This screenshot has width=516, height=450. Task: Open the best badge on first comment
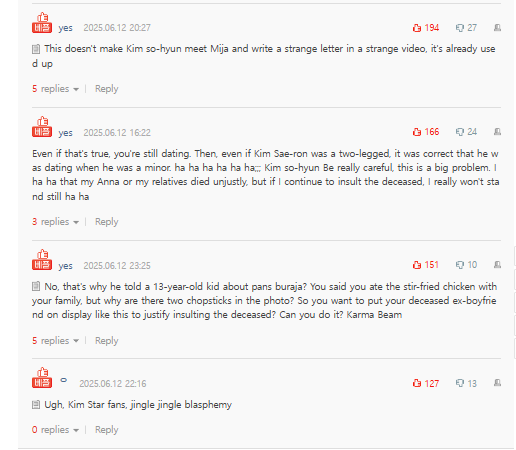42,23
